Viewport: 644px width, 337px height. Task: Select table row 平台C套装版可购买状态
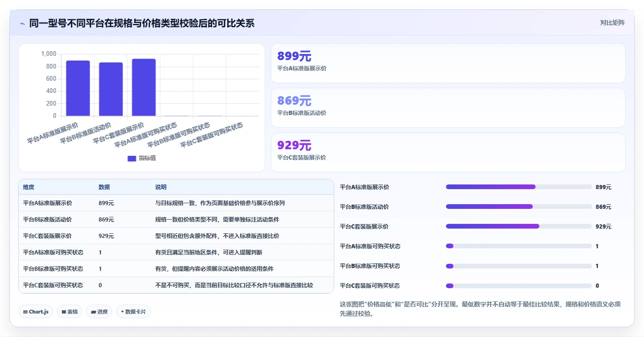pyautogui.click(x=176, y=285)
